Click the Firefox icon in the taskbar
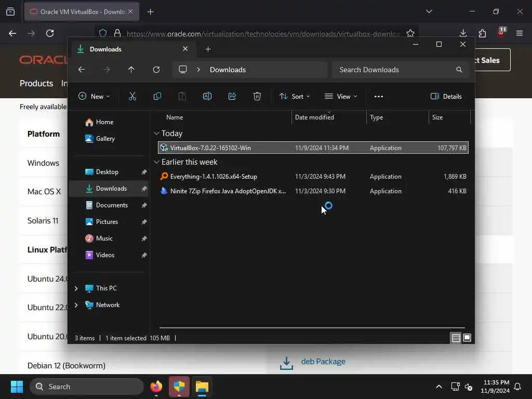This screenshot has height=399, width=532. (156, 387)
